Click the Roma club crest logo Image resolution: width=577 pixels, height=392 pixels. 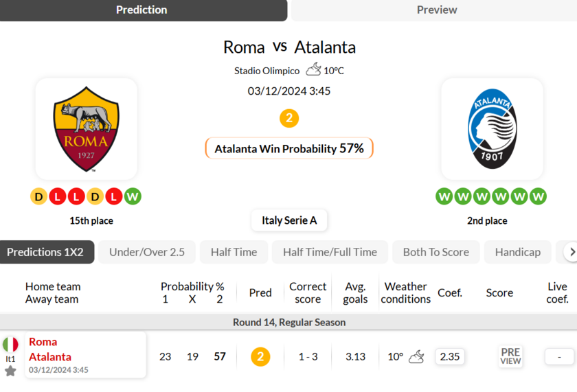click(86, 129)
